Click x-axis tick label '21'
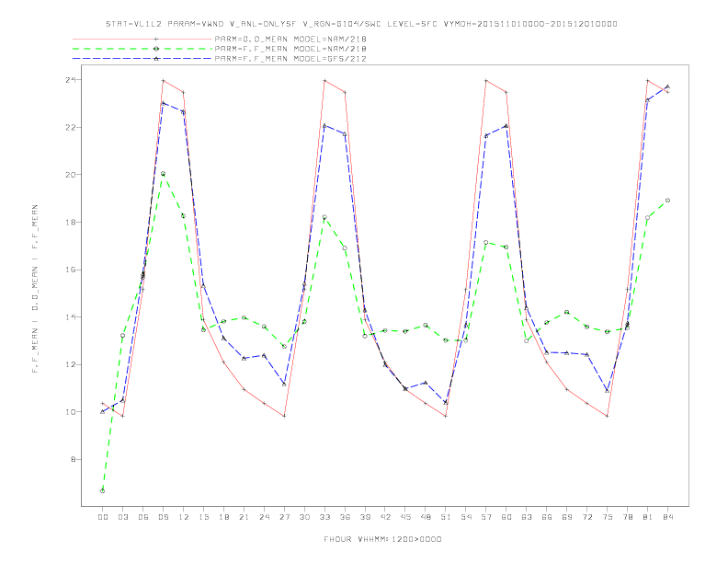 [x=244, y=517]
